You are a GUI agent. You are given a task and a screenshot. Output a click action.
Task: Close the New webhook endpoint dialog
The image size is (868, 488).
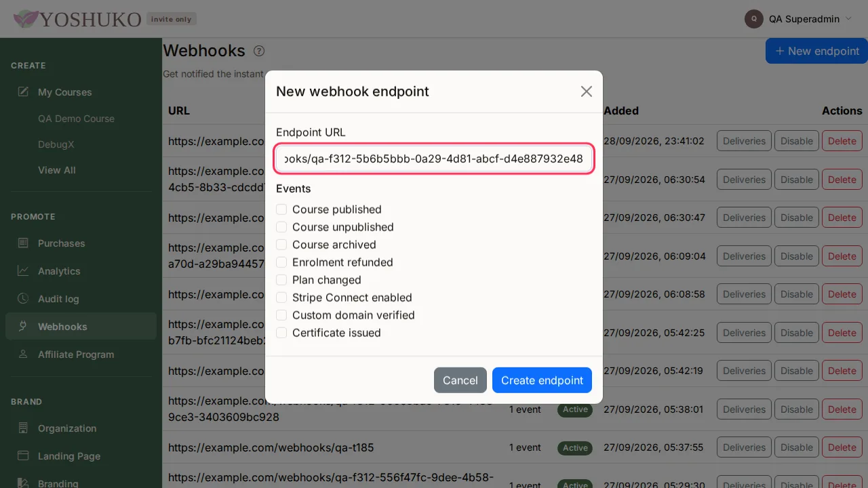click(587, 91)
